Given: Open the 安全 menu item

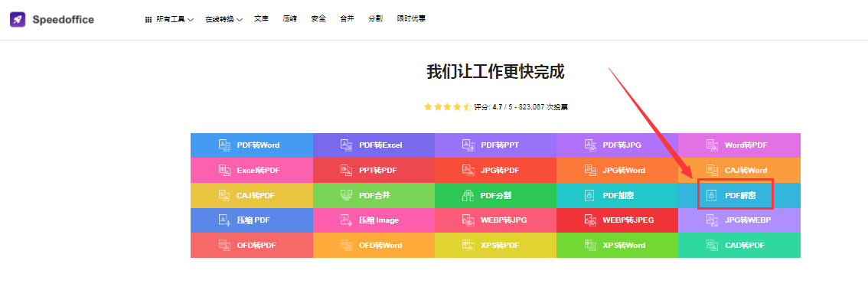Looking at the screenshot, I should click(318, 19).
